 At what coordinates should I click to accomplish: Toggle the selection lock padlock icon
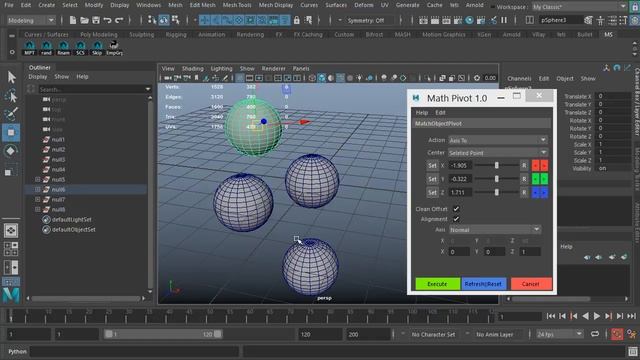click(297, 20)
